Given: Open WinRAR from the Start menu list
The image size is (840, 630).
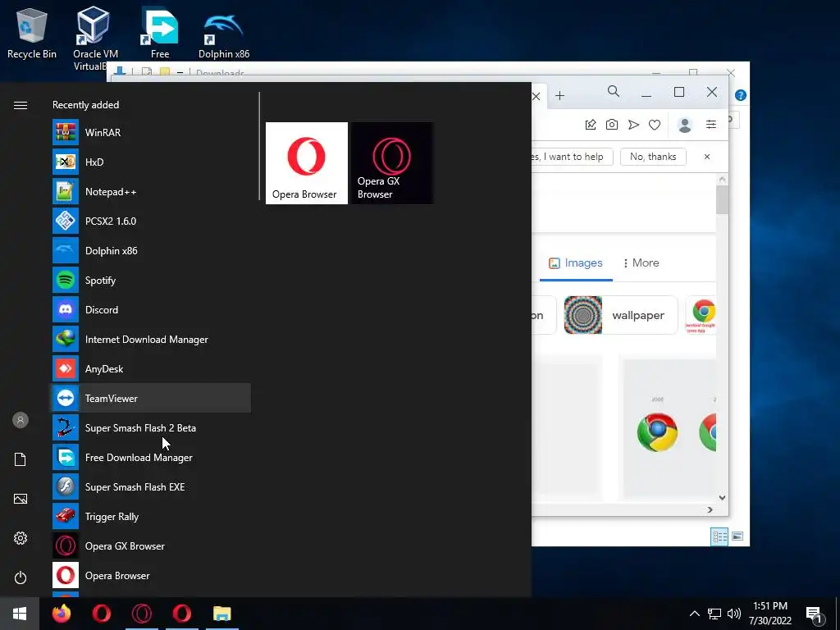Looking at the screenshot, I should click(x=151, y=132).
